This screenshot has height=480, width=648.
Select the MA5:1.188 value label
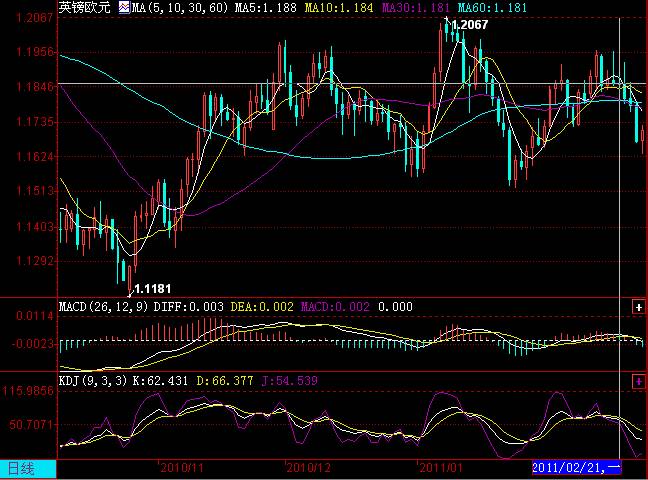(x=265, y=7)
